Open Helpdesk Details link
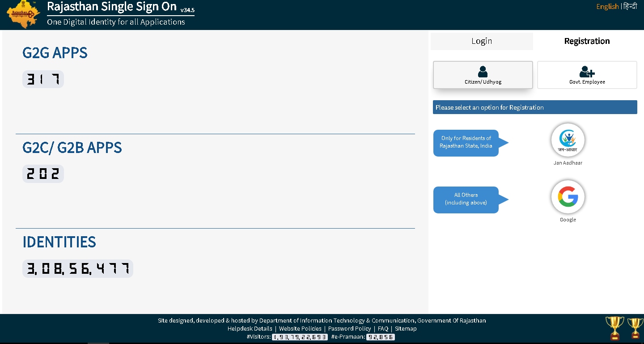The width and height of the screenshot is (644, 344). (x=250, y=328)
